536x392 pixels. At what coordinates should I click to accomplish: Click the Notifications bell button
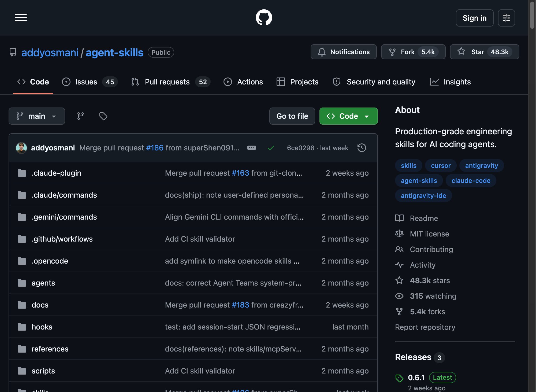(344, 52)
